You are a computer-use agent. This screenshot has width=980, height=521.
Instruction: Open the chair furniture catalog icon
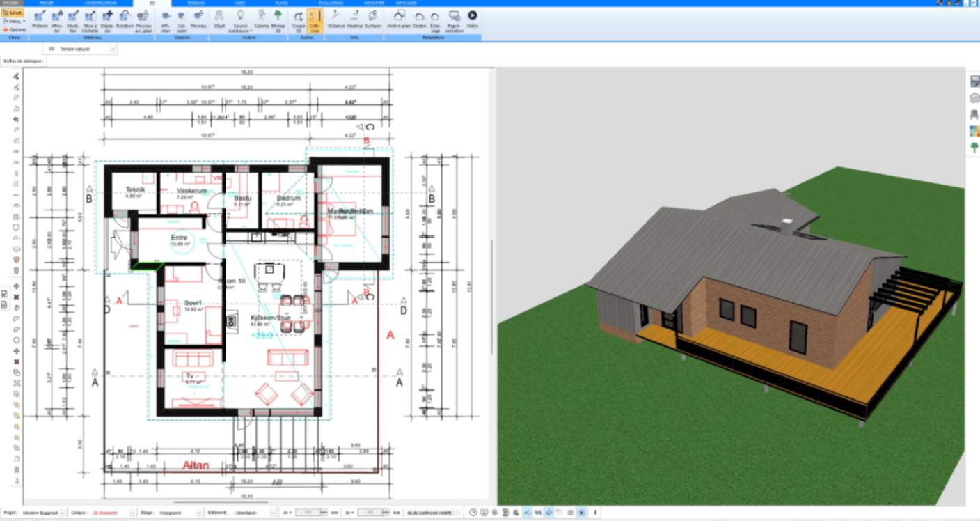pyautogui.click(x=974, y=114)
